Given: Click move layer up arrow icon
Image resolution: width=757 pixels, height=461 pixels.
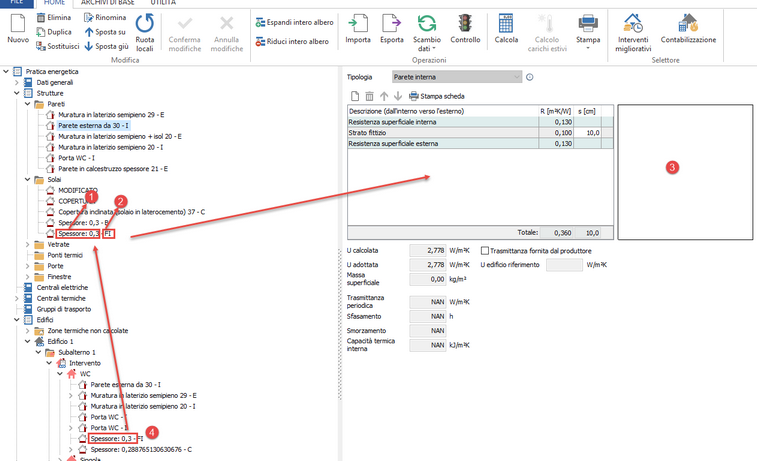Looking at the screenshot, I should 384,96.
